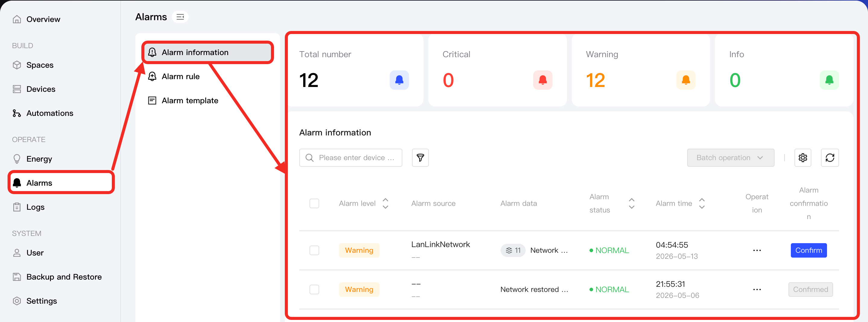Screen dimensions: 868x322
Task: Click the layers badge showing 11
Action: point(513,250)
